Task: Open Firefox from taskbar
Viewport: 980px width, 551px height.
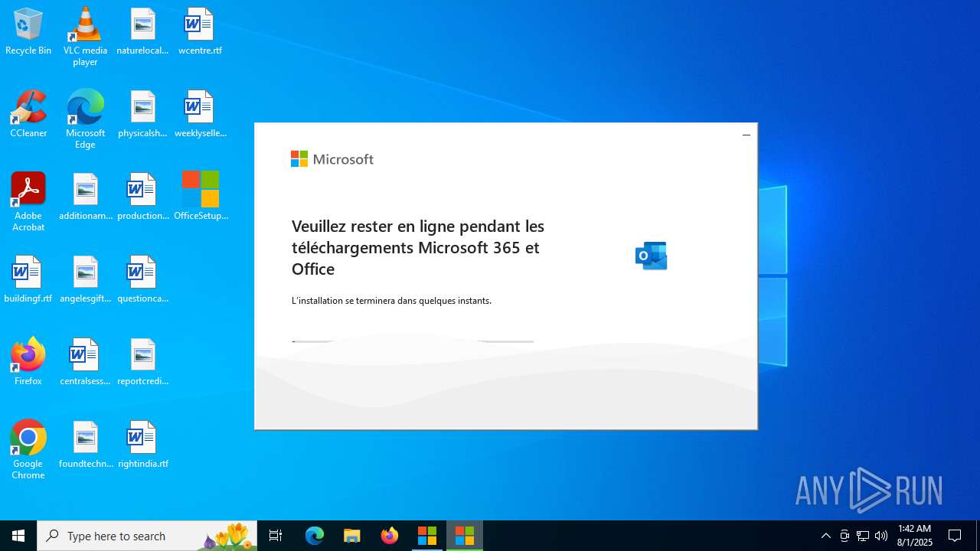Action: (390, 536)
